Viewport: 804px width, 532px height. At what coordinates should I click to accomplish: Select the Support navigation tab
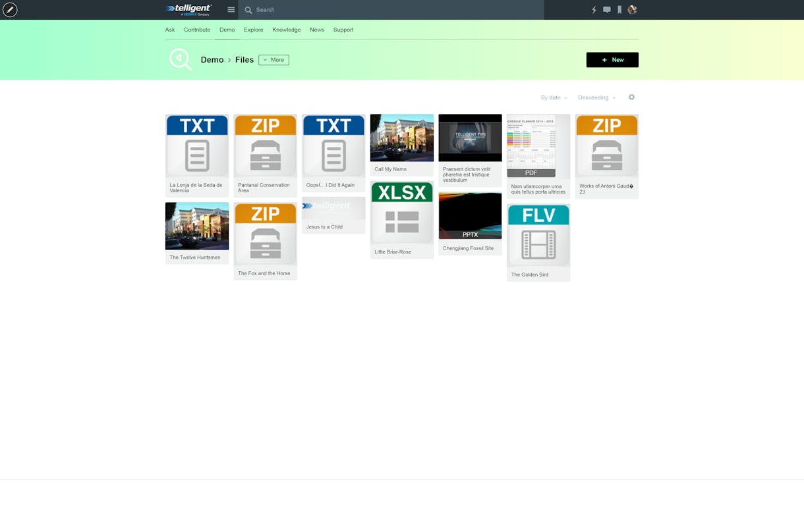pyautogui.click(x=343, y=30)
